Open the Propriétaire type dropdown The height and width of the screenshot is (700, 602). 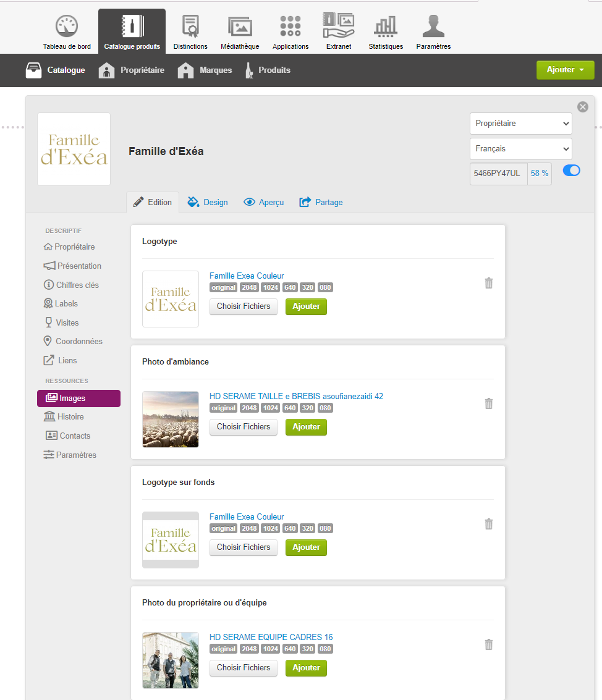pos(520,123)
